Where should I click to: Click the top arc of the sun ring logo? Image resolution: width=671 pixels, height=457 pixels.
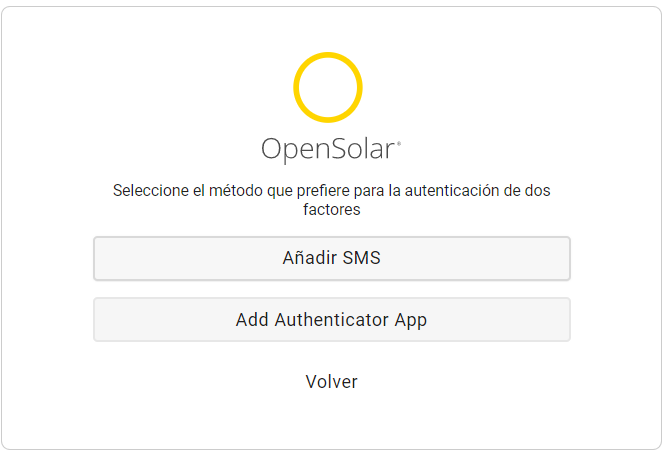click(328, 55)
